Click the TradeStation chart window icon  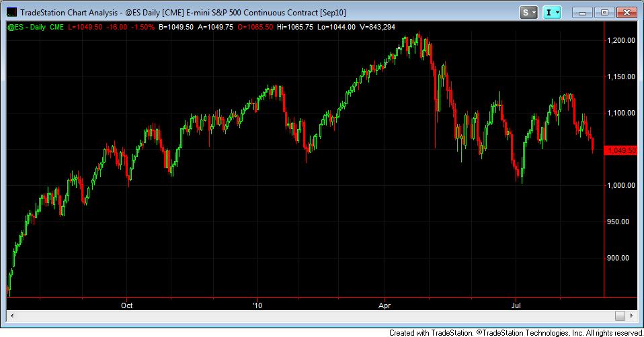12,12
